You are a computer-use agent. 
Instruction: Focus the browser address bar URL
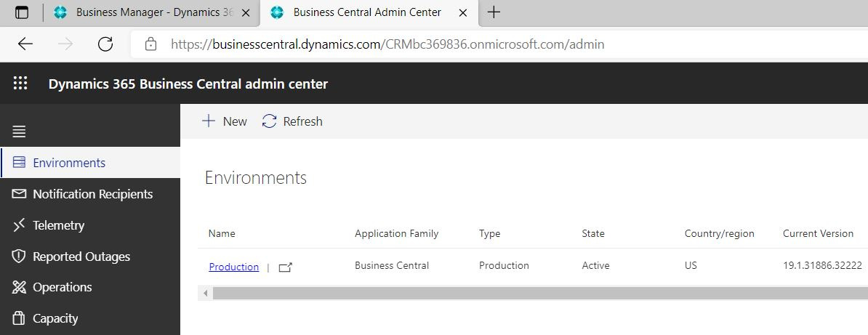[387, 44]
